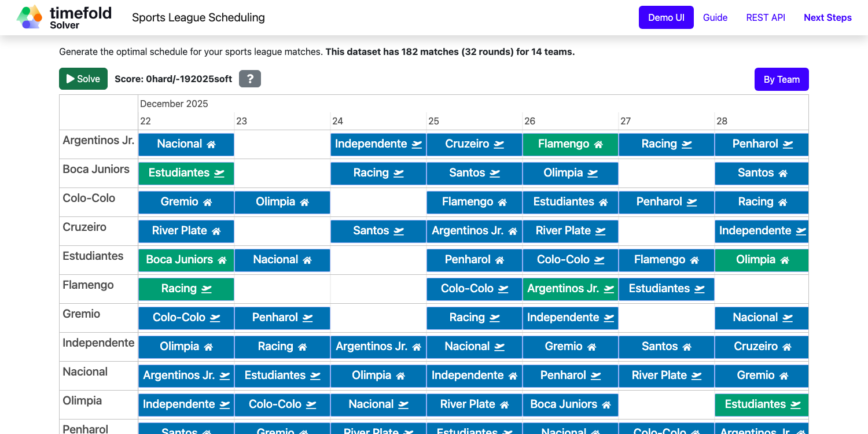Switch view with By Team button
This screenshot has width=868, height=434.
coord(781,79)
